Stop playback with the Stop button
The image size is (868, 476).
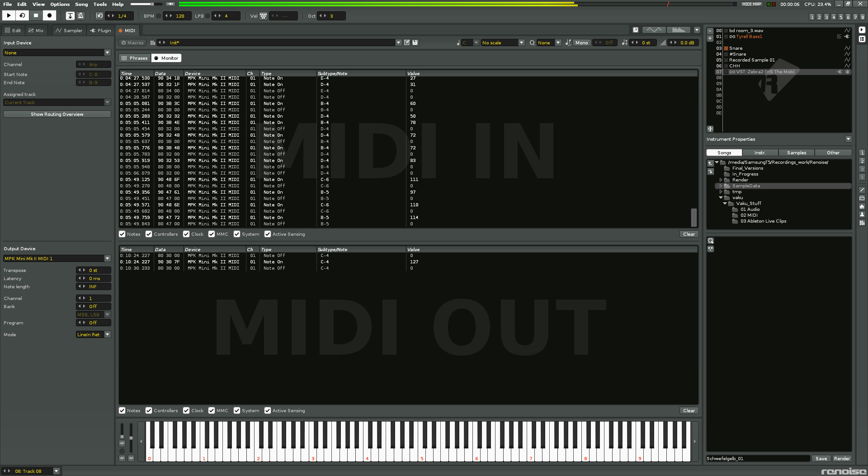[36, 15]
